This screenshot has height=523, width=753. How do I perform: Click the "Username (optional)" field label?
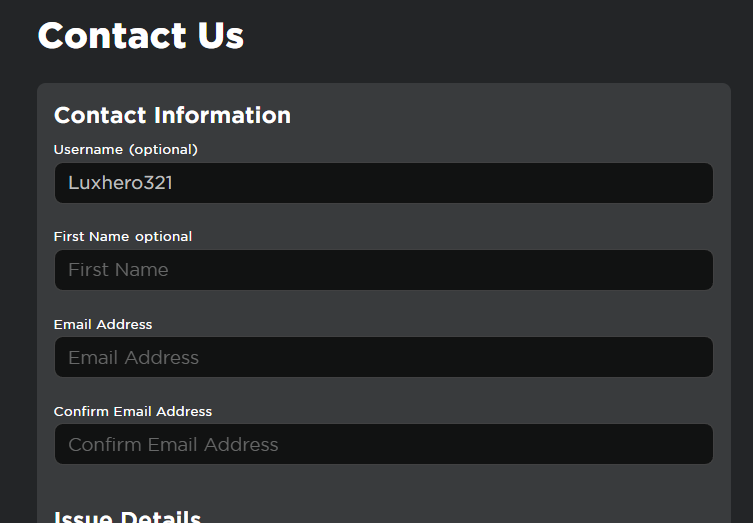(x=126, y=150)
